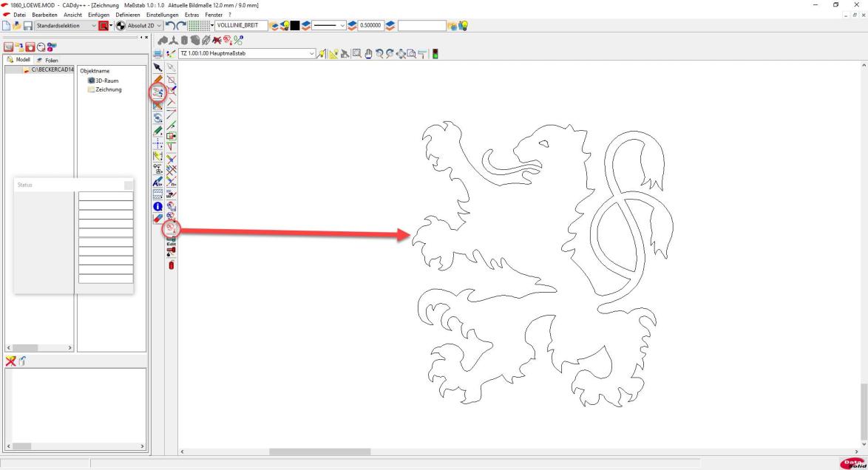Click the blue dotted crosshair point tool

pyautogui.click(x=157, y=143)
